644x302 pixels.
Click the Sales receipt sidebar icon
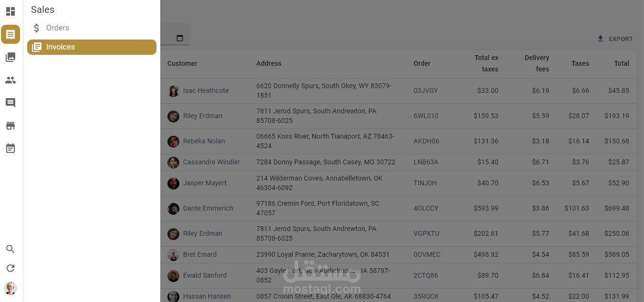(10, 34)
